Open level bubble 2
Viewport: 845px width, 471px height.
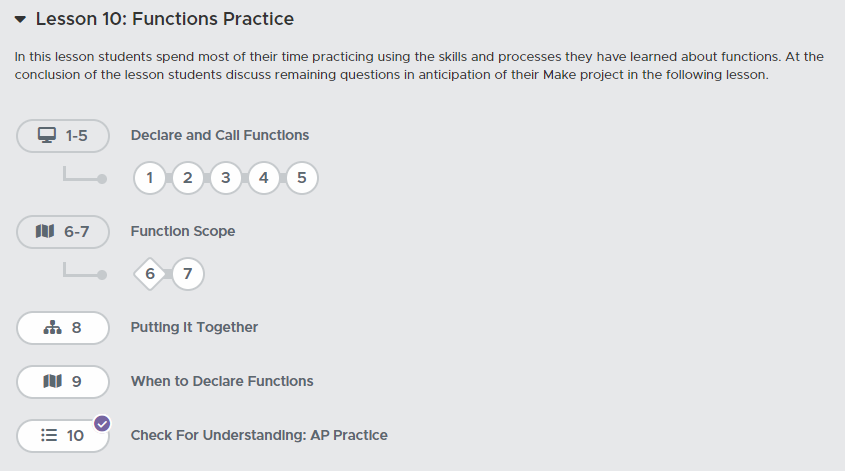click(187, 179)
